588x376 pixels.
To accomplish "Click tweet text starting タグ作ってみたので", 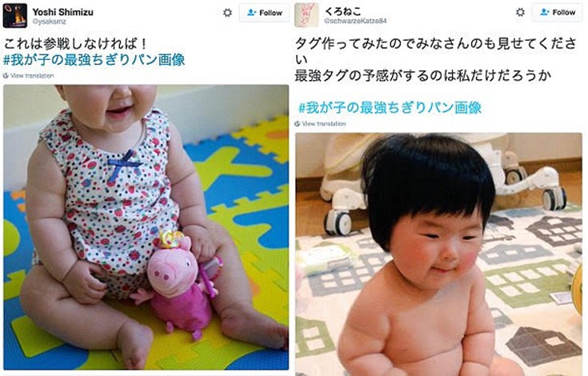I will (x=436, y=60).
